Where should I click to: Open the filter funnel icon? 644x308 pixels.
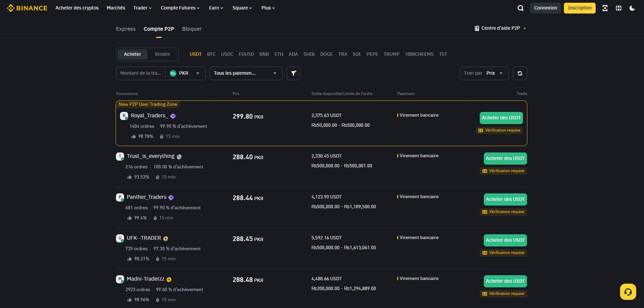pyautogui.click(x=293, y=73)
